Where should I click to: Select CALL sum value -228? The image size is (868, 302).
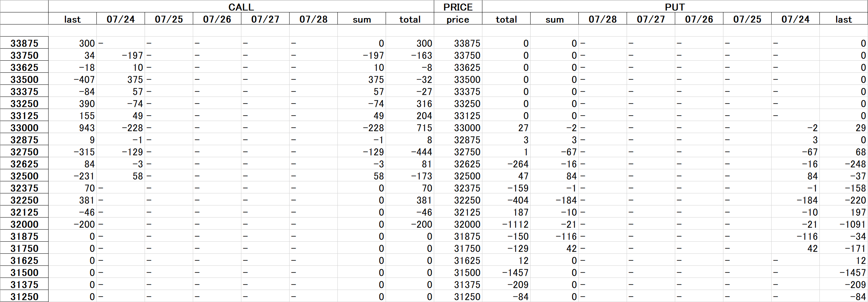(x=373, y=127)
